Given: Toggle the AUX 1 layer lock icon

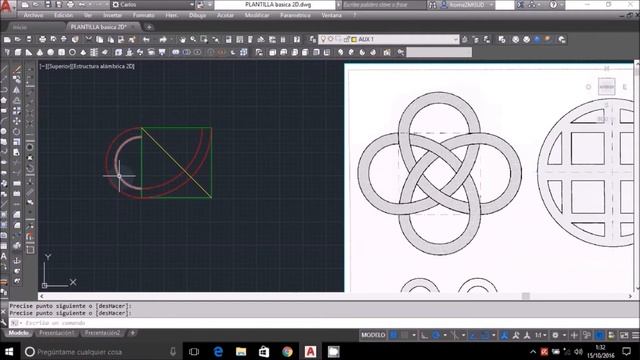Looking at the screenshot, I should pyautogui.click(x=347, y=39).
